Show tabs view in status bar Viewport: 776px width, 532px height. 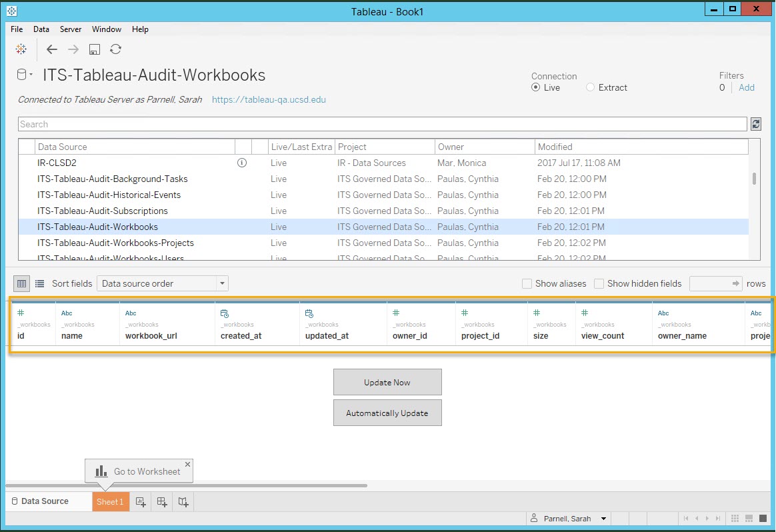coord(763,518)
